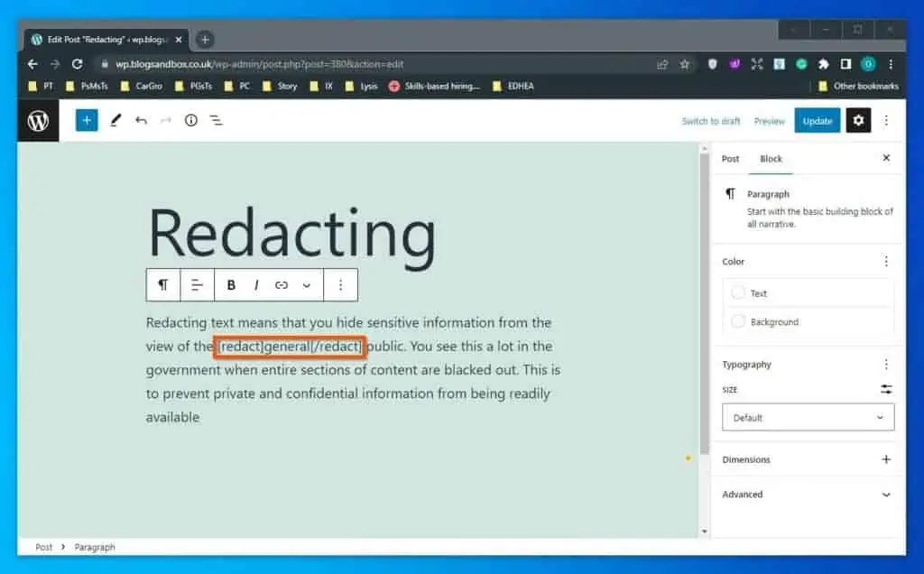The image size is (924, 574).
Task: Toggle custom size slider icon
Action: pos(886,390)
